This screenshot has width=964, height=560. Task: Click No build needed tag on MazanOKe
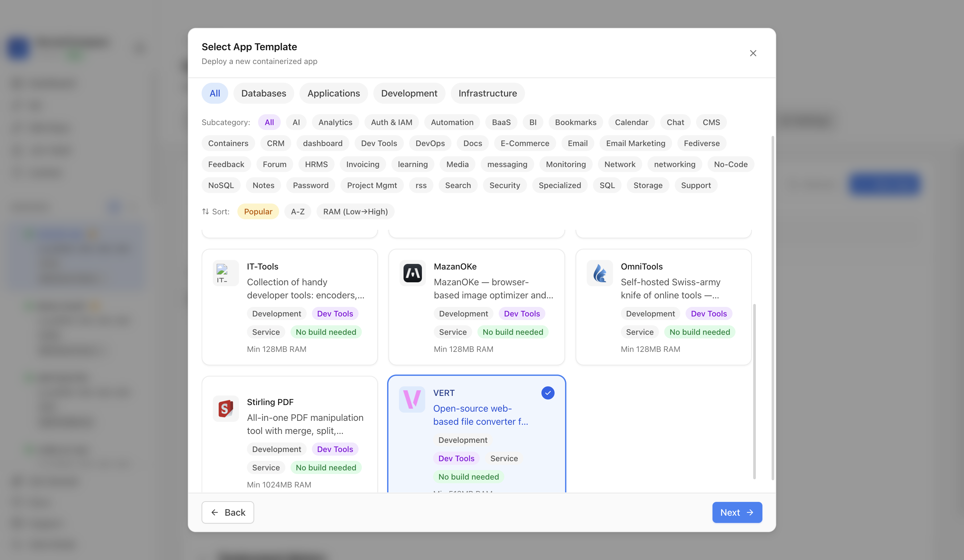click(x=513, y=332)
